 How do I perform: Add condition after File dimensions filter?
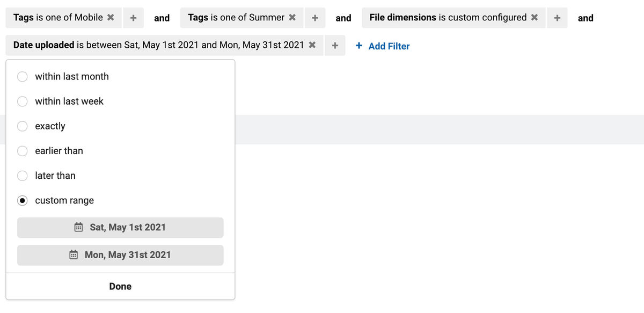pyautogui.click(x=557, y=18)
